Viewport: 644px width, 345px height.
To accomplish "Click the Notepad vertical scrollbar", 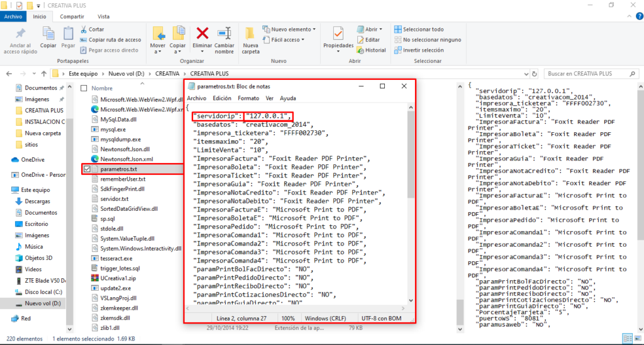I will click(411, 154).
